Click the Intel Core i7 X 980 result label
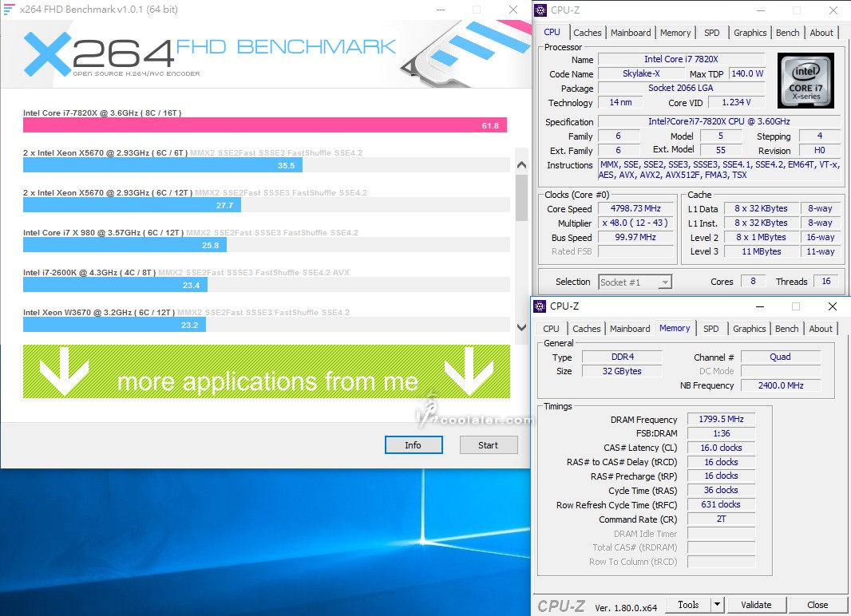This screenshot has width=851, height=616. [103, 233]
